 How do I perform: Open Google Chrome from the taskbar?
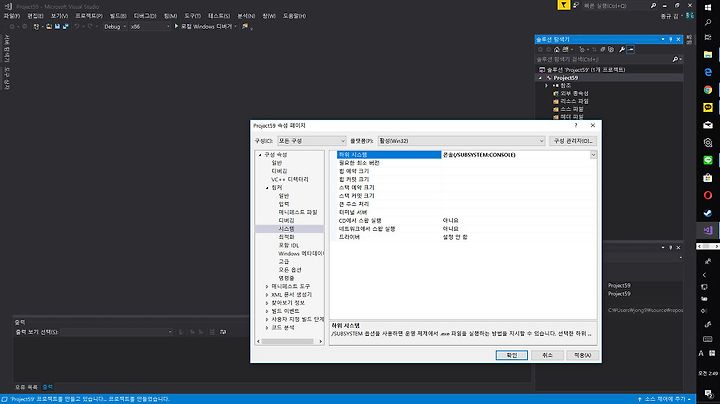708,90
